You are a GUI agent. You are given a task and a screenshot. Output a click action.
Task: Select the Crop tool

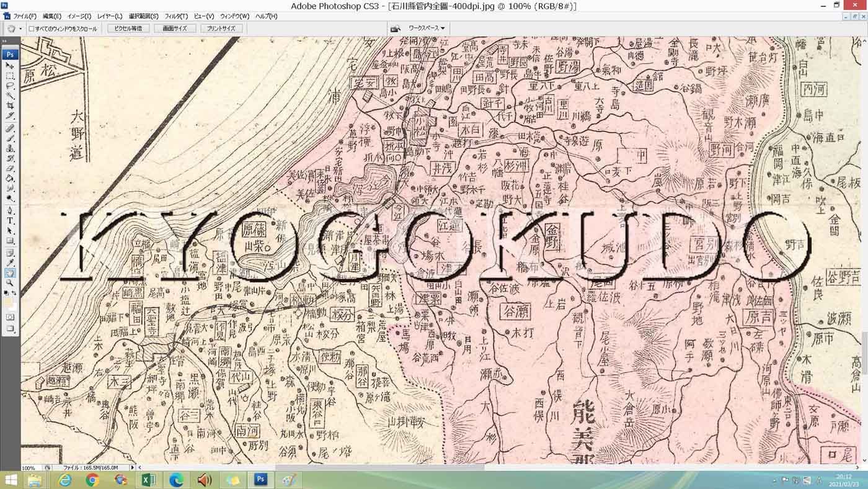pos(10,106)
